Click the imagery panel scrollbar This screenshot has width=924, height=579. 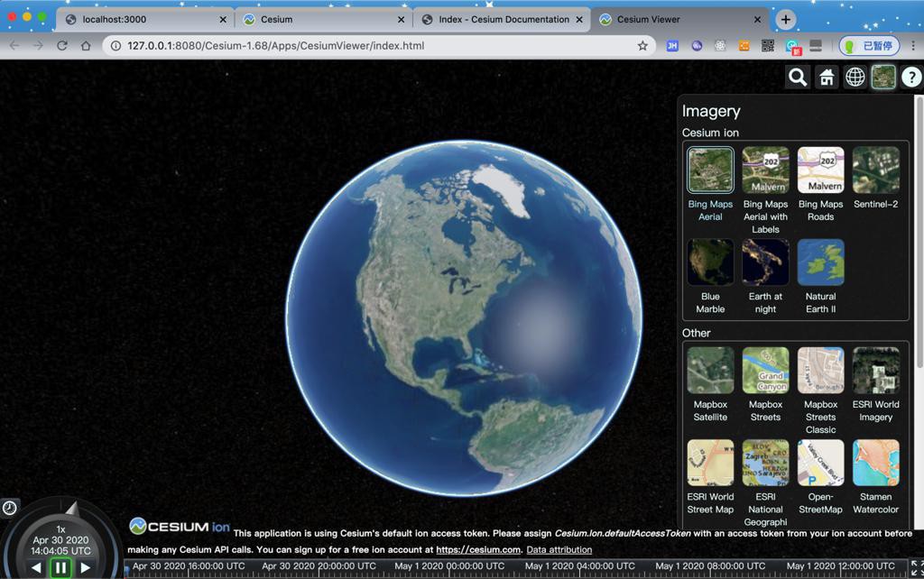pos(918,233)
